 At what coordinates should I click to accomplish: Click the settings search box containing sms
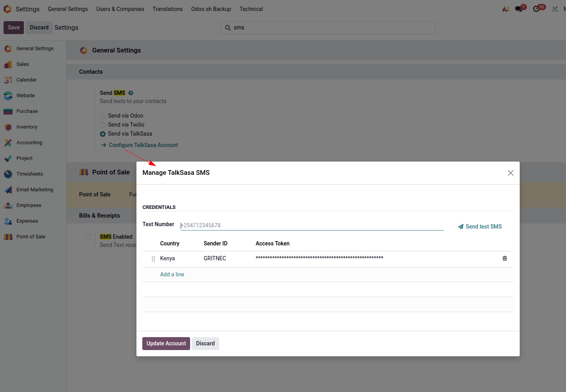click(328, 27)
